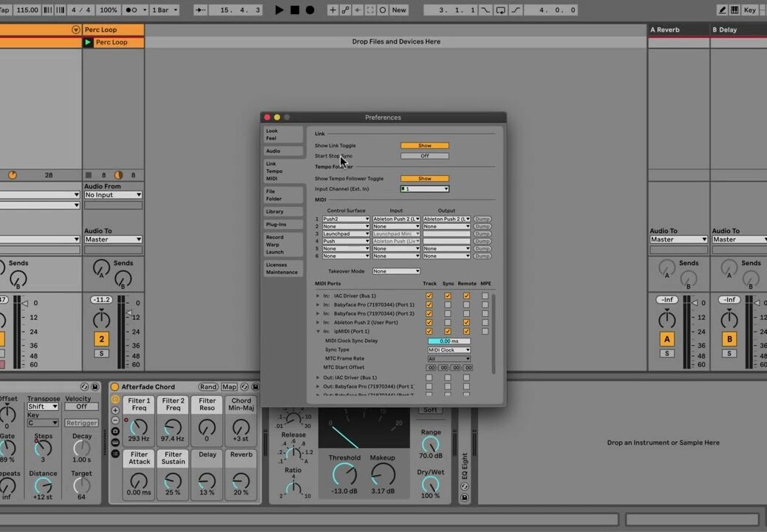Remove macro with the minus icon
Screen dimensions: 767x532
pos(115,420)
